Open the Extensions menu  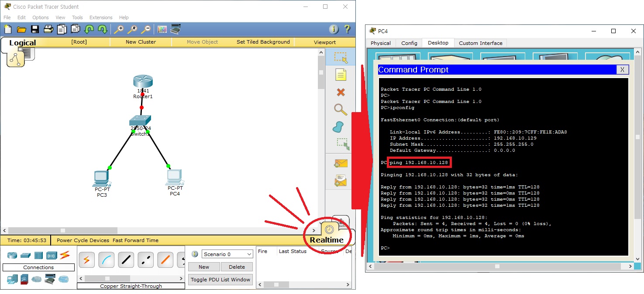click(101, 17)
